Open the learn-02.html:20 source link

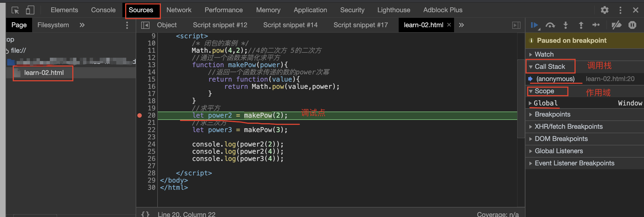[610, 79]
